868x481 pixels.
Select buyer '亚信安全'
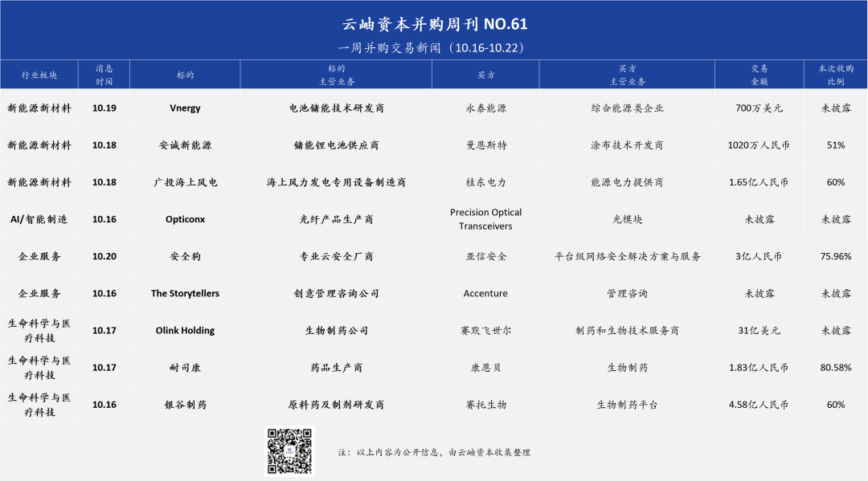tap(485, 256)
